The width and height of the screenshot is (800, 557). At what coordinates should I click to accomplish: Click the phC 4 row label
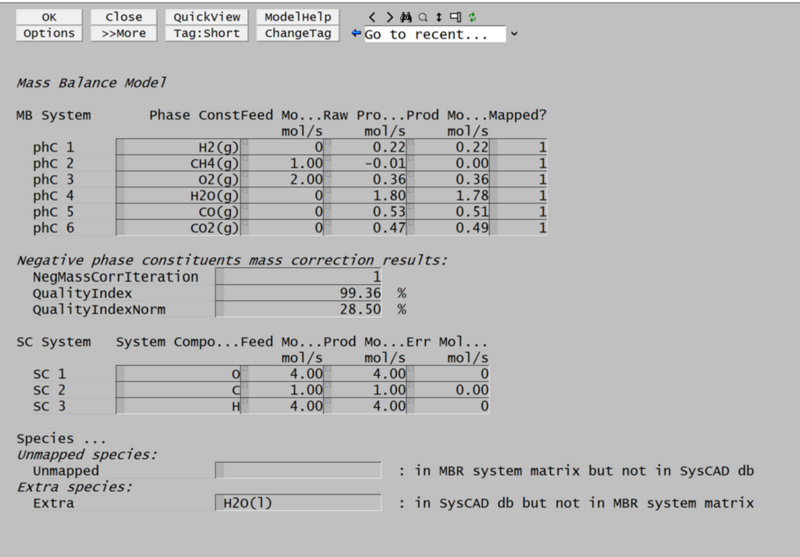[x=54, y=196]
